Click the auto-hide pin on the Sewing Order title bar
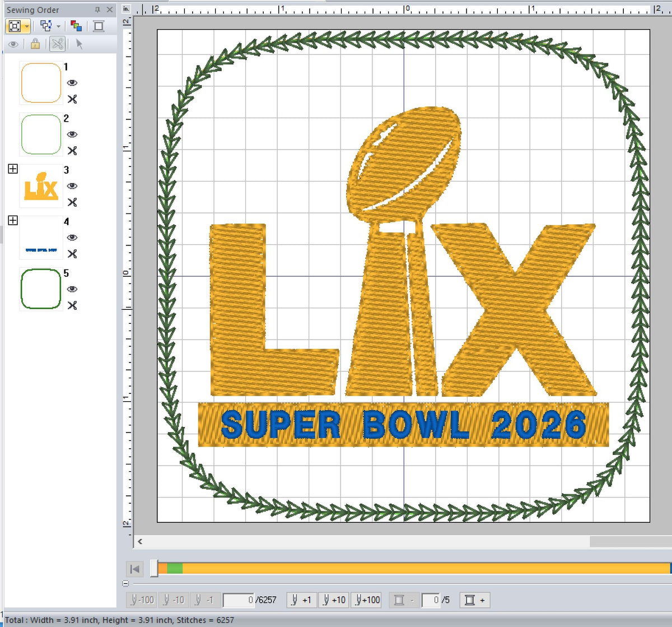The height and width of the screenshot is (627, 672). coord(98,10)
